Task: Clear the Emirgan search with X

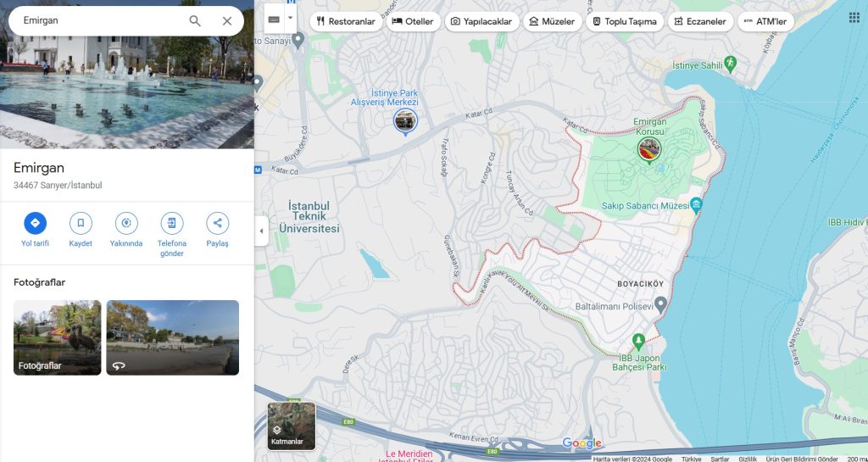Action: (227, 21)
